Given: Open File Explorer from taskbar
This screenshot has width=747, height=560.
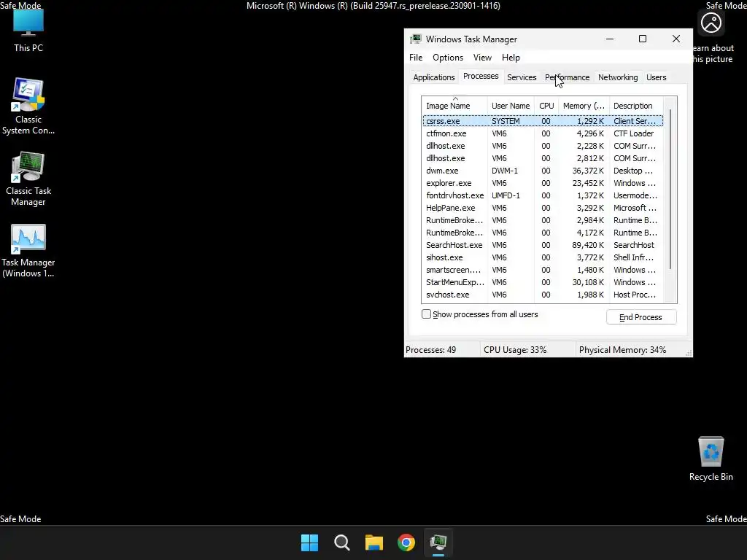Looking at the screenshot, I should pyautogui.click(x=374, y=542).
